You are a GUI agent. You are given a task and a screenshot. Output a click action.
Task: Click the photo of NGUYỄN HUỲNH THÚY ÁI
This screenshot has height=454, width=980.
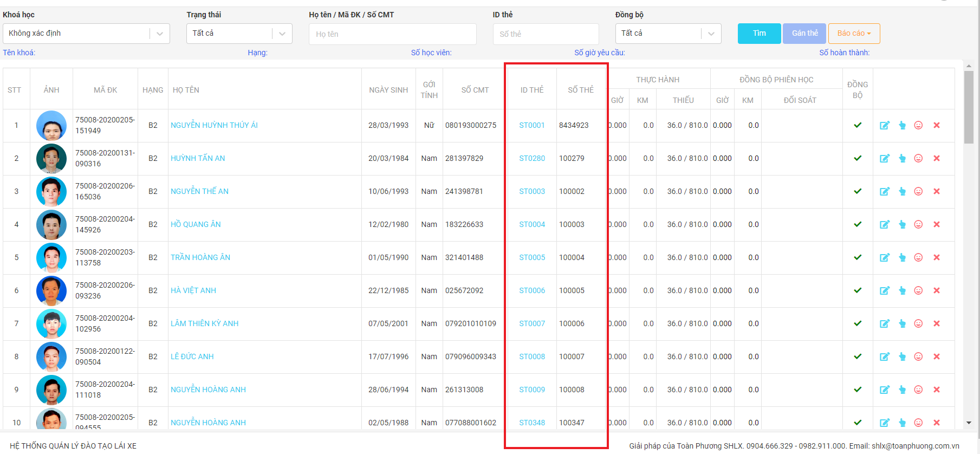coord(51,126)
